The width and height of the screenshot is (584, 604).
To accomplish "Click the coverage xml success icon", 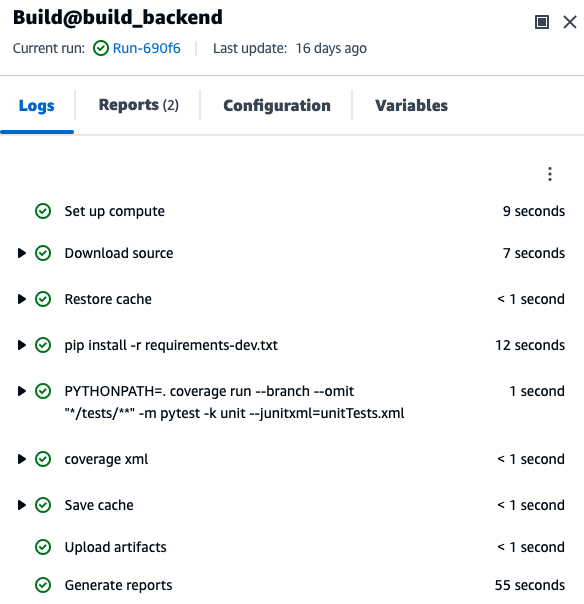I will tap(43, 459).
